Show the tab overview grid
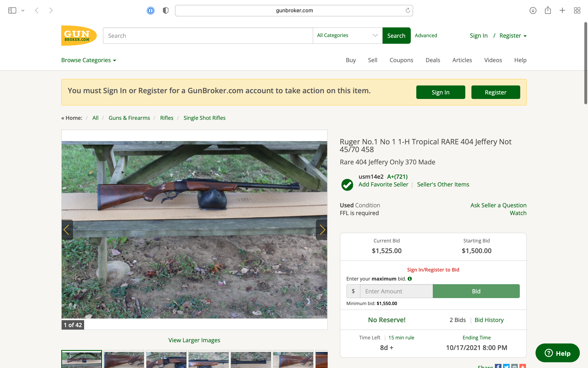 tap(577, 10)
